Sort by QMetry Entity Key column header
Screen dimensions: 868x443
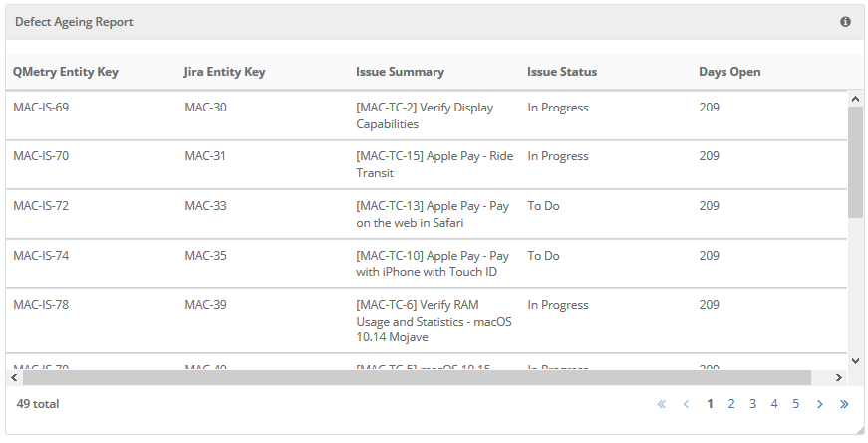(66, 72)
